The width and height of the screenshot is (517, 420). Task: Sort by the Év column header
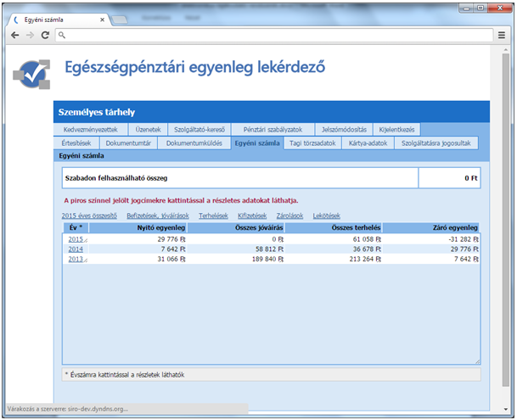tap(76, 227)
